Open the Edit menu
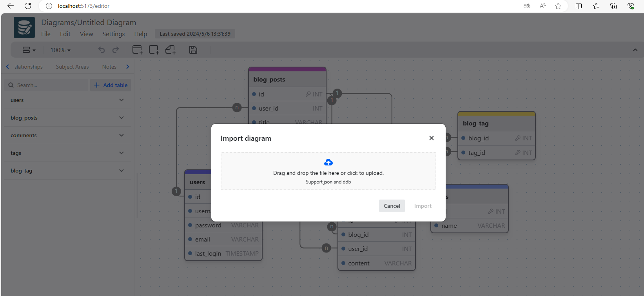The height and width of the screenshot is (296, 644). 65,34
